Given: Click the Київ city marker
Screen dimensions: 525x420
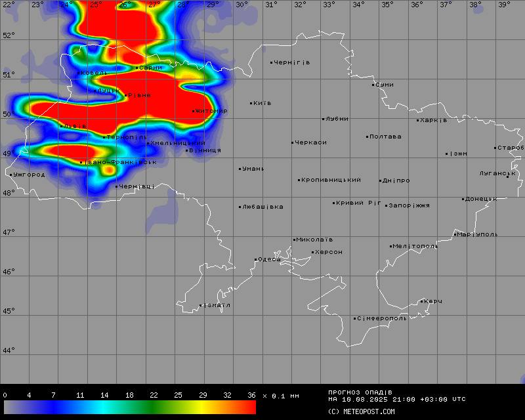Looking at the screenshot, I should click(251, 103).
